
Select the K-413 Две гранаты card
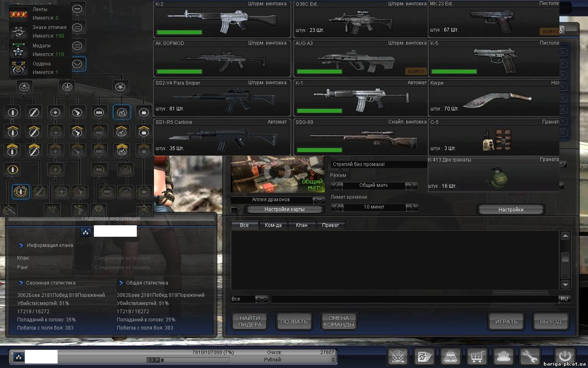point(493,175)
